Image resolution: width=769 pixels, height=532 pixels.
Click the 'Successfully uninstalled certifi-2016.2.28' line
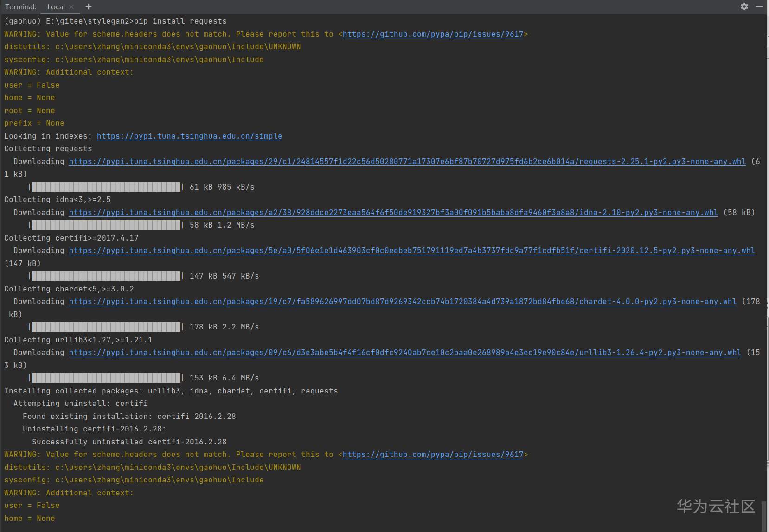(x=129, y=442)
